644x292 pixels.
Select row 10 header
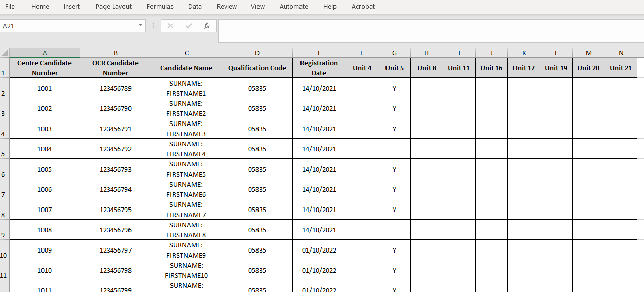click(x=5, y=250)
